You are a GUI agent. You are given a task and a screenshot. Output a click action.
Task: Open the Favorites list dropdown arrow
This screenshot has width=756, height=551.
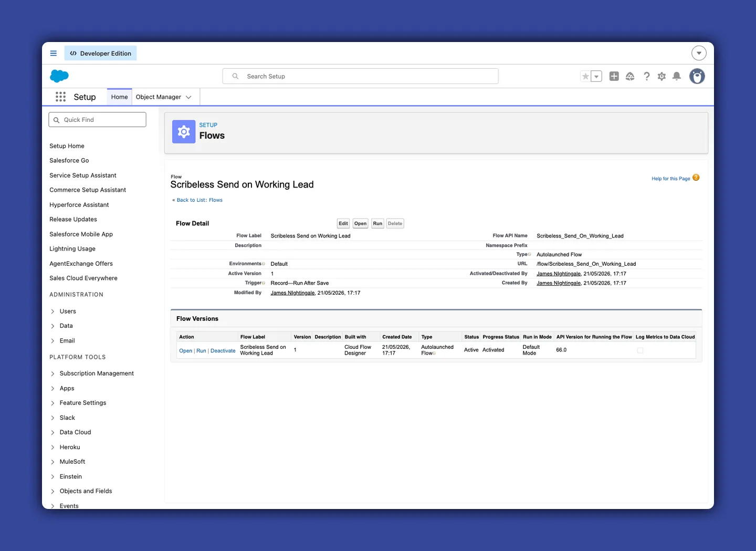pyautogui.click(x=596, y=76)
